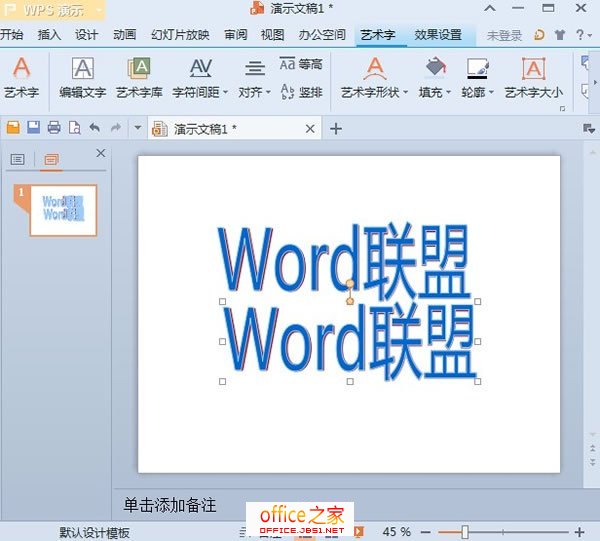This screenshot has height=541, width=600.
Task: Close the 演示文稿1 document tab
Action: (310, 129)
